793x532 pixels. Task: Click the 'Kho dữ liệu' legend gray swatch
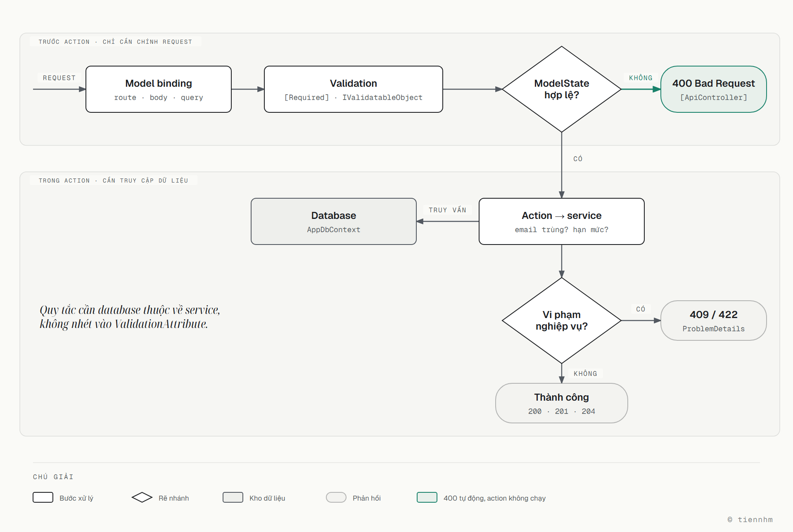(x=233, y=497)
